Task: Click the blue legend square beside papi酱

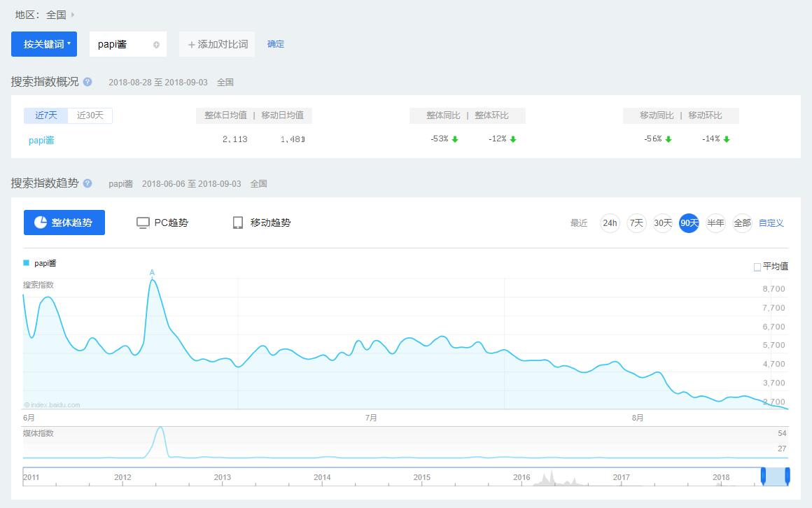Action: pos(27,262)
